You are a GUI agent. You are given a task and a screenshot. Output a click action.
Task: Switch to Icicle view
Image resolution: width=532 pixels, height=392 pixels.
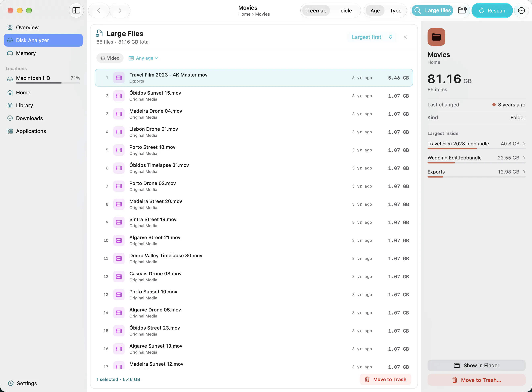click(x=345, y=10)
